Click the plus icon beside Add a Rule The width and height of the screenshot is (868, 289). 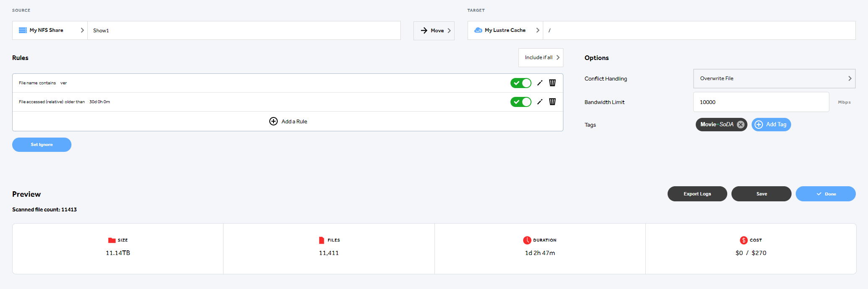tap(274, 121)
